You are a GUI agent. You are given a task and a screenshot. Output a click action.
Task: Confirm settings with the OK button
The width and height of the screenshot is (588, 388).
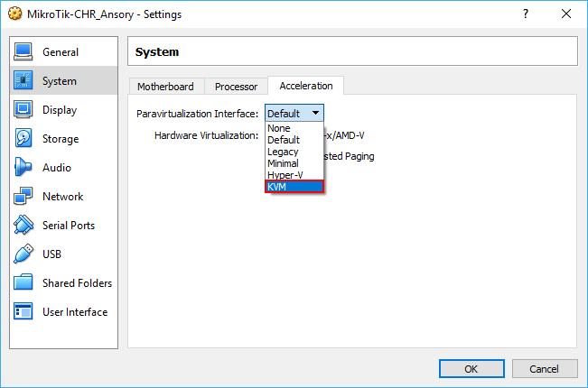point(471,368)
